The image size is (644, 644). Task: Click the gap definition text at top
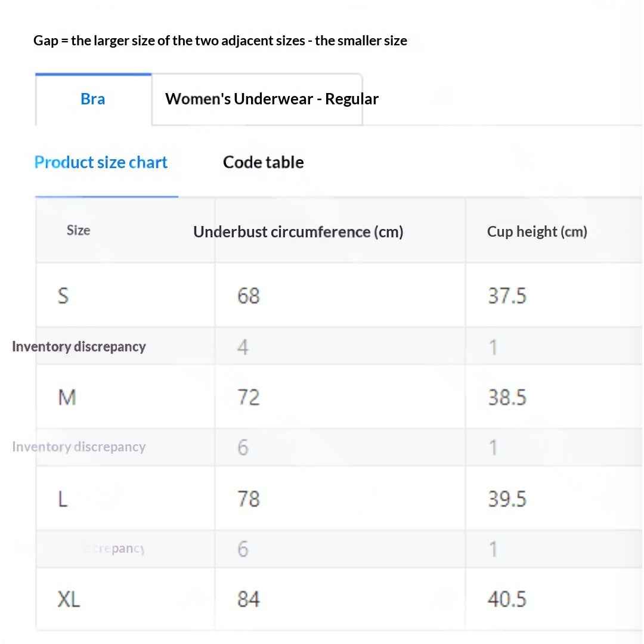tap(220, 41)
